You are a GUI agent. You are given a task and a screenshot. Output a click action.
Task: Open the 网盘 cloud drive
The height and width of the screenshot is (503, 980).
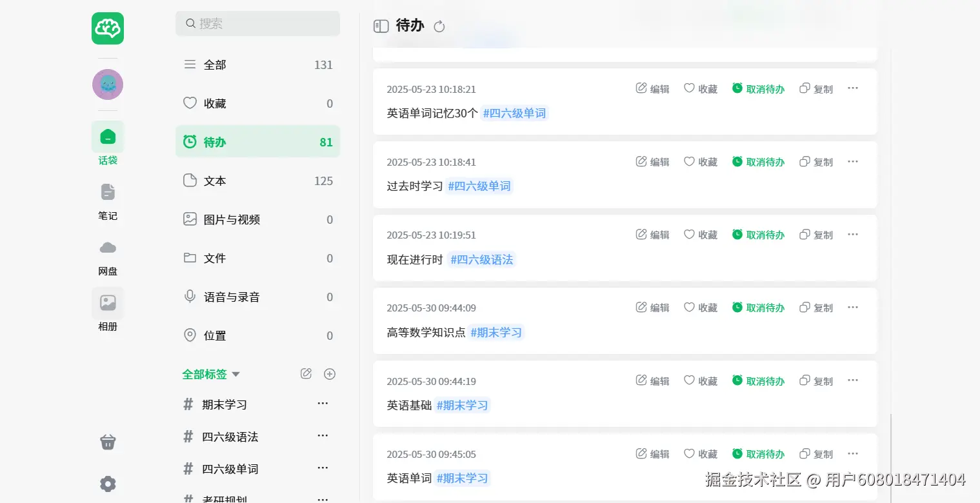(108, 257)
